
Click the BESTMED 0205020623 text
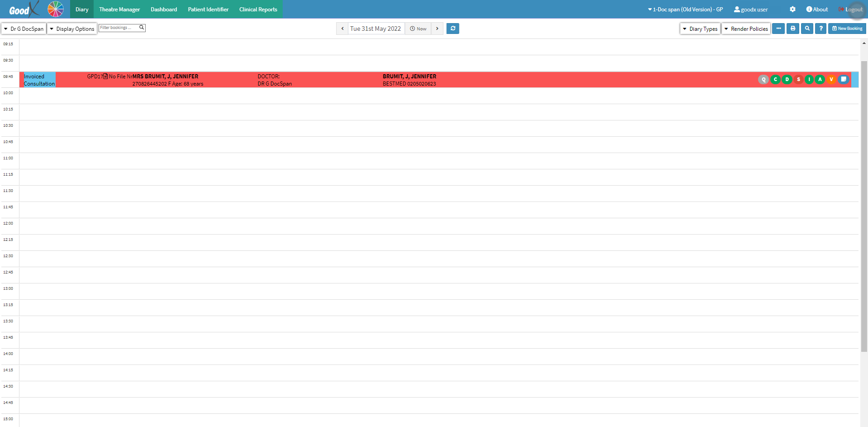click(409, 84)
